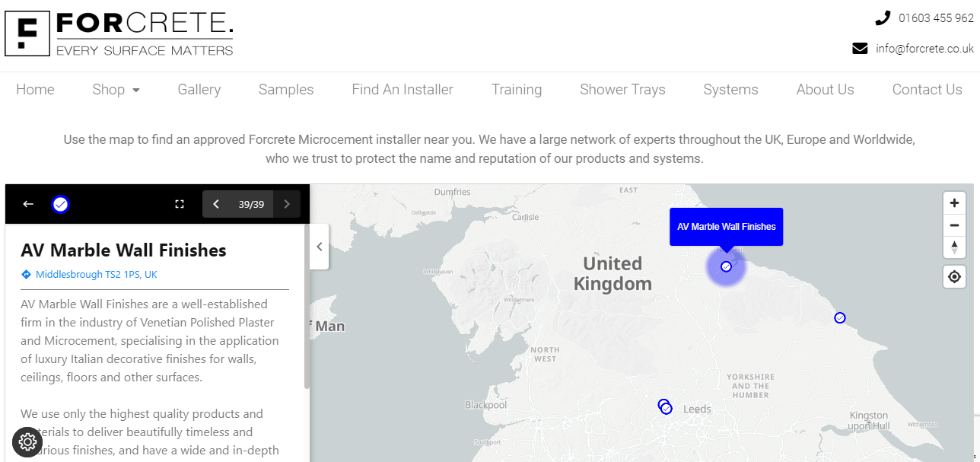This screenshot has width=980, height=462.
Task: Navigate to Find An Installer
Action: point(402,90)
